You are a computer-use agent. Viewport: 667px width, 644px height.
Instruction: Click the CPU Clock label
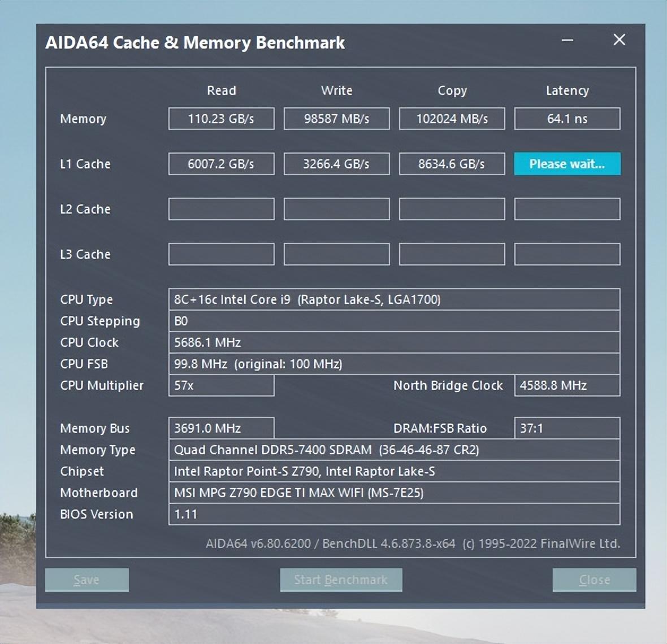[x=89, y=342]
